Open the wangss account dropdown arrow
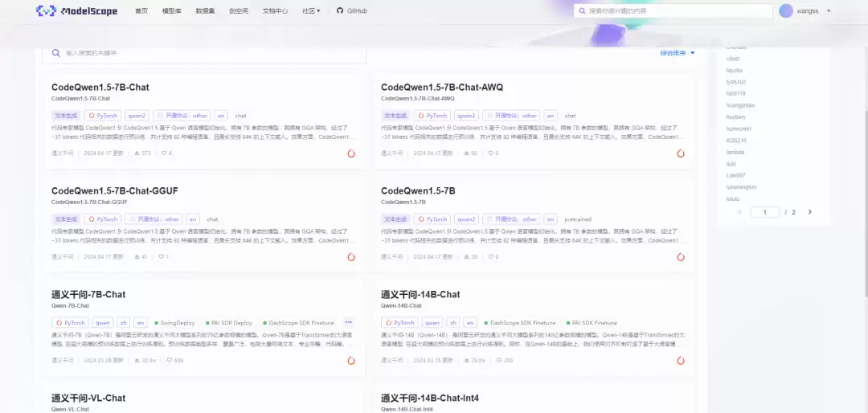 (829, 10)
